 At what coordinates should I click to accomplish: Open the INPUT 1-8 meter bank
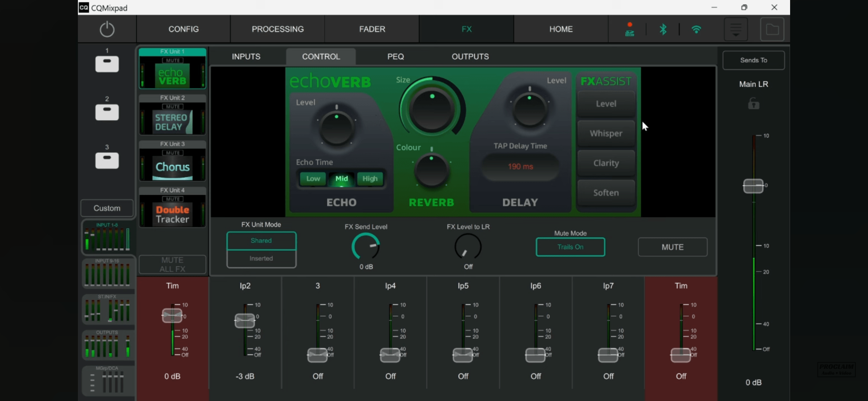point(107,237)
